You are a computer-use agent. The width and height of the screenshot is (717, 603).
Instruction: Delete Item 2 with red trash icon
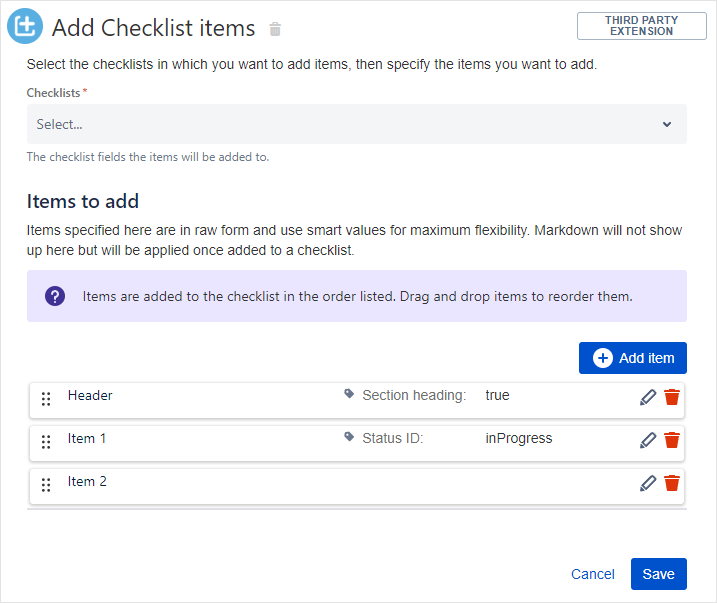click(672, 483)
